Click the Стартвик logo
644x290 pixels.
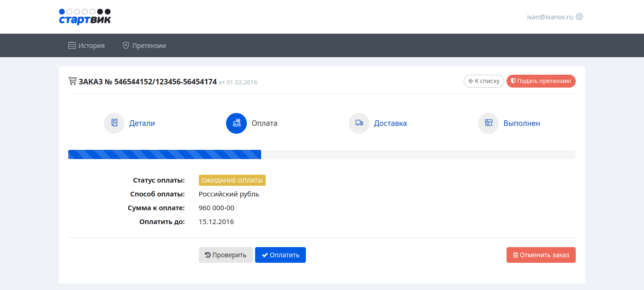click(85, 17)
